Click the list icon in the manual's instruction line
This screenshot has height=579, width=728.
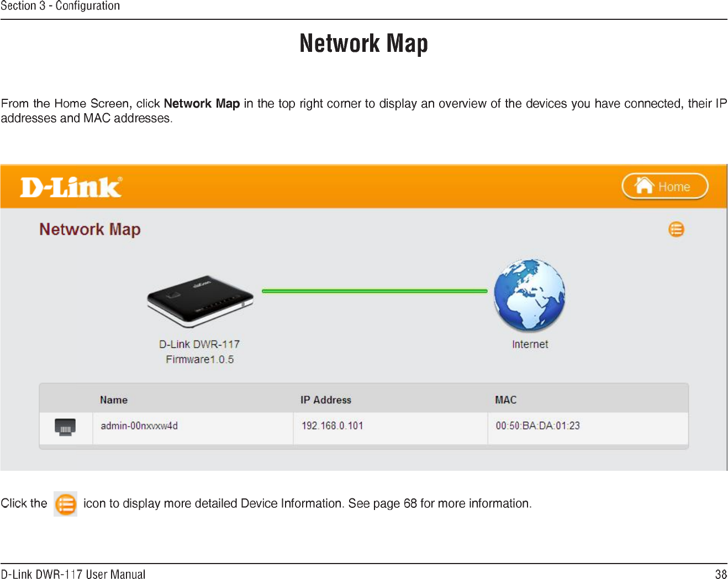(x=65, y=504)
